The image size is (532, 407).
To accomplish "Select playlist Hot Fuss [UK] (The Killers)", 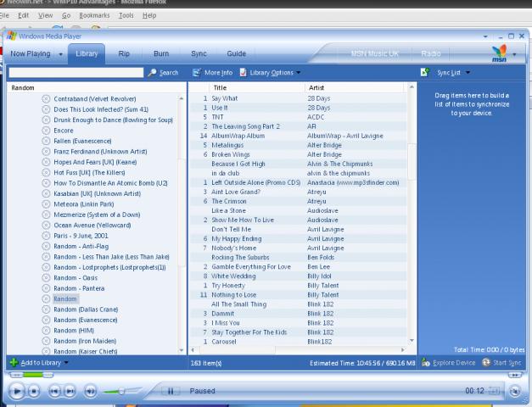I will [89, 172].
